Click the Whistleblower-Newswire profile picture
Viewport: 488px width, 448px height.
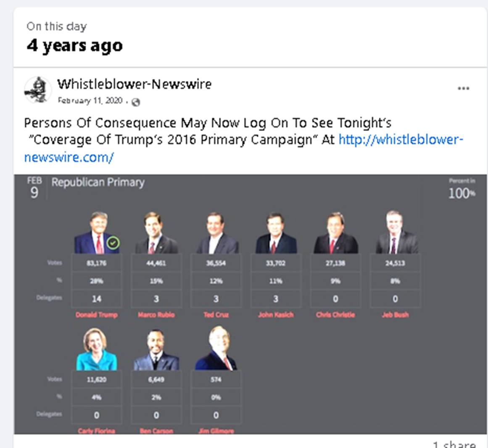(38, 90)
